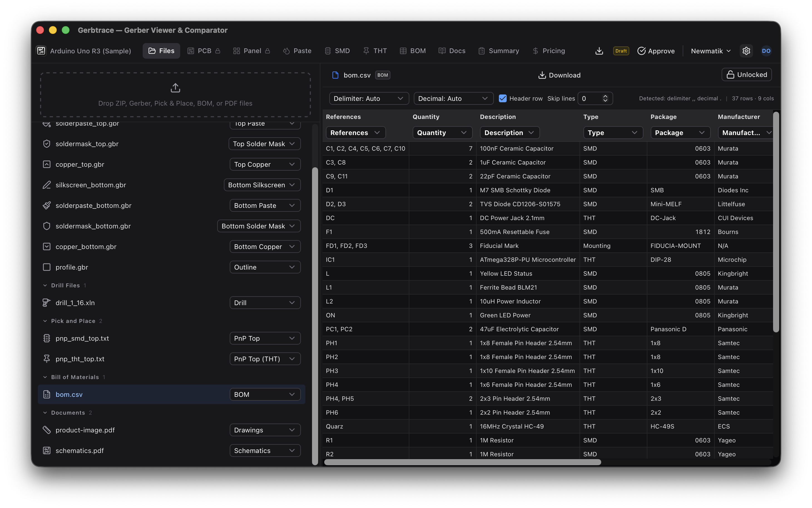This screenshot has height=508, width=812.
Task: Click the Draft status badge
Action: (x=621, y=51)
